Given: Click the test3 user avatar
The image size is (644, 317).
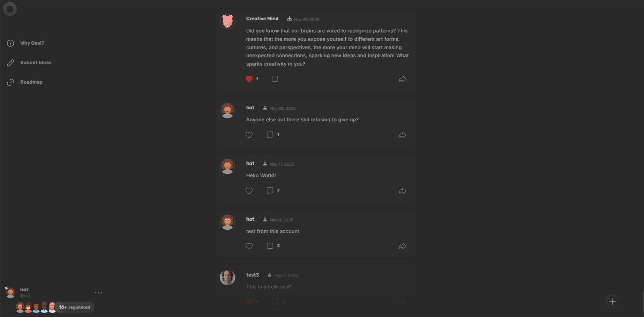Looking at the screenshot, I should point(227,278).
